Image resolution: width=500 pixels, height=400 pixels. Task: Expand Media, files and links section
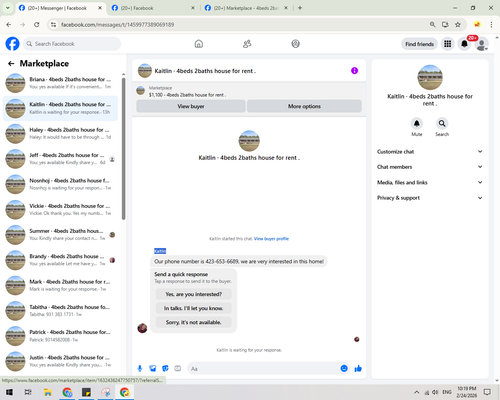[430, 182]
